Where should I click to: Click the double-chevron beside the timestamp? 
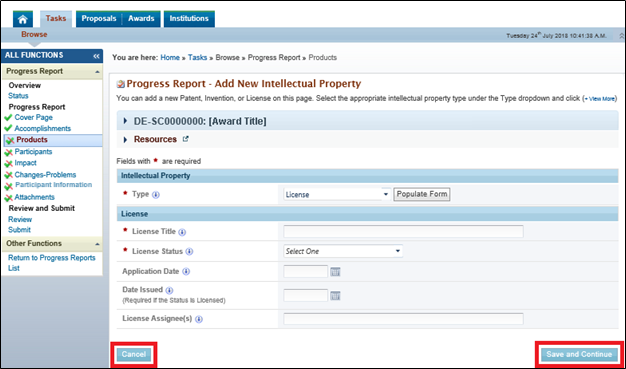pyautogui.click(x=621, y=36)
